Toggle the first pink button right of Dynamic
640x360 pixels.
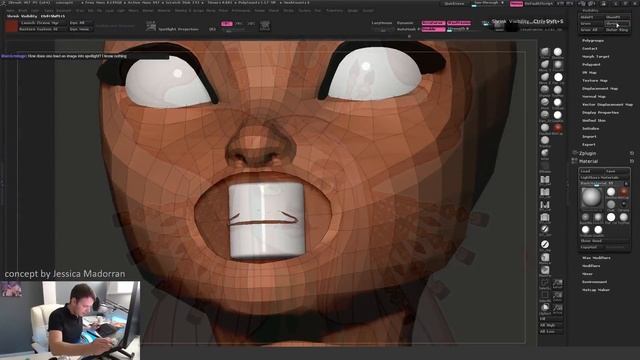coord(433,23)
